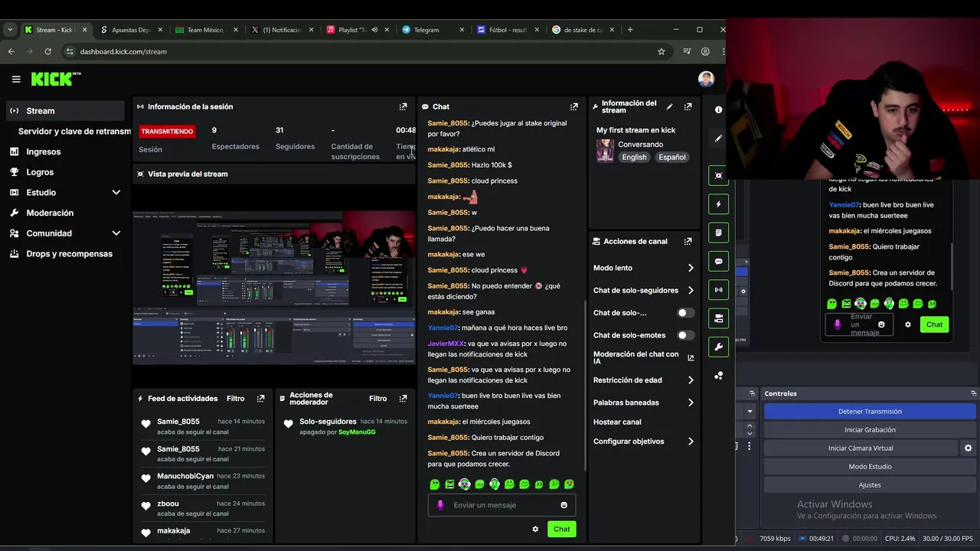Pop out the Feed de actividades panel
Viewport: 980px width, 551px height.
(260, 399)
